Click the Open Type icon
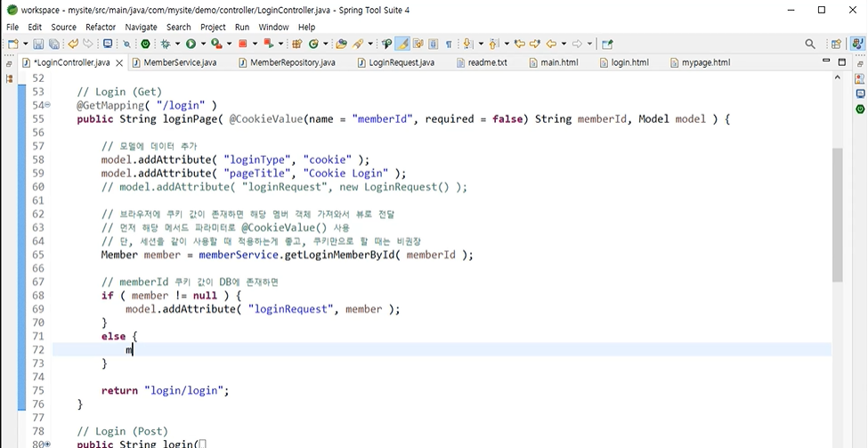This screenshot has height=448, width=868. click(342, 44)
